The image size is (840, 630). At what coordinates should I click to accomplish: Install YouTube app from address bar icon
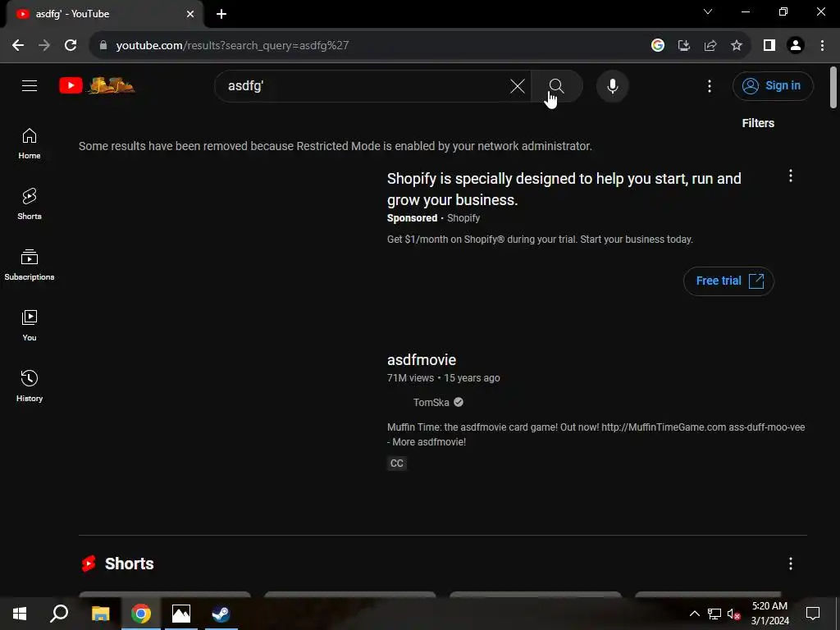click(x=684, y=46)
